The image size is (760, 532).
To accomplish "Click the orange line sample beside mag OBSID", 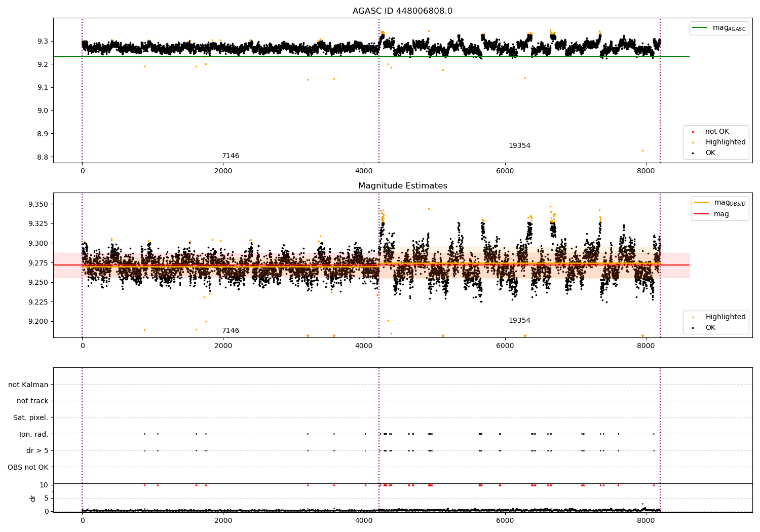I will tap(702, 202).
